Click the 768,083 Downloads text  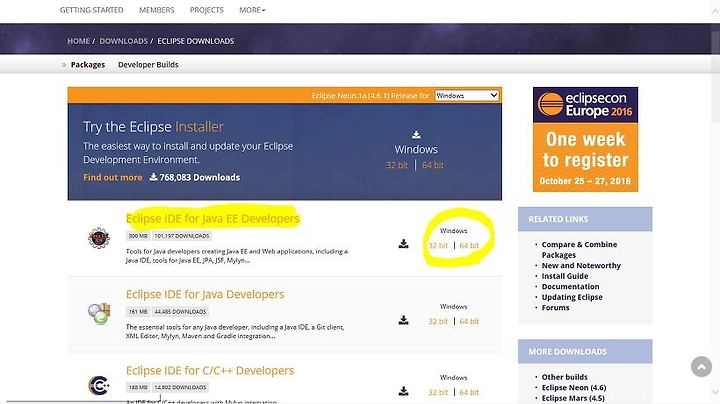click(x=199, y=177)
